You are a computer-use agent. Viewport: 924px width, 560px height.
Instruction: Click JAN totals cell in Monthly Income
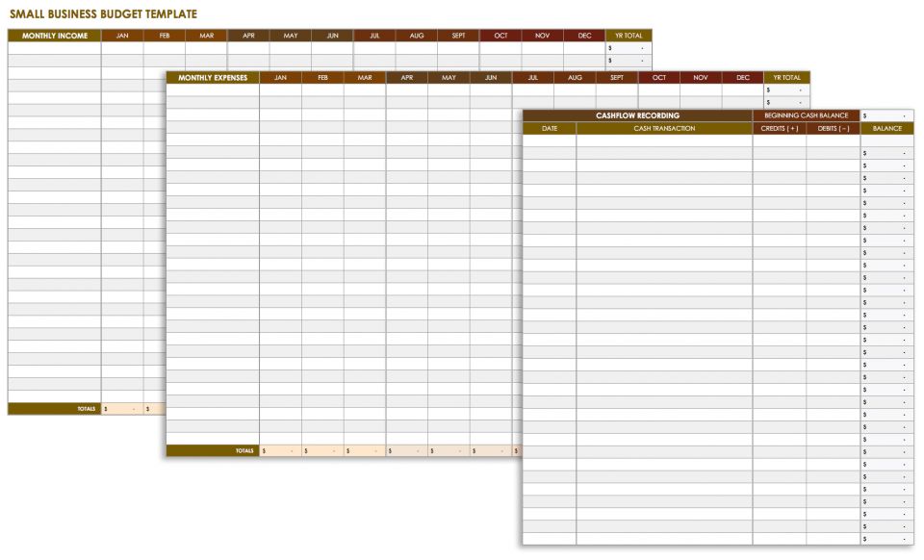(122, 409)
